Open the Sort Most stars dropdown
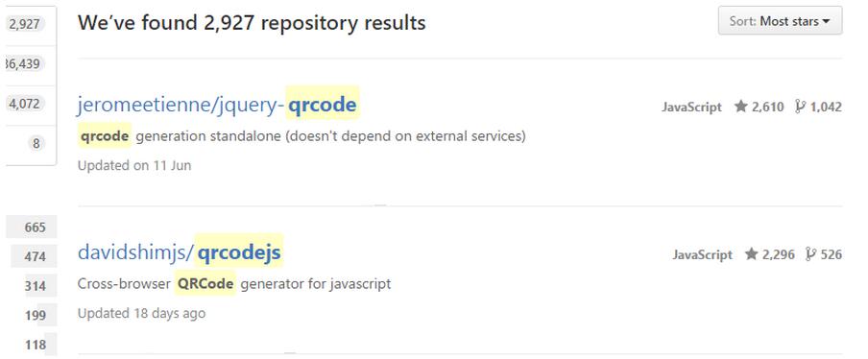Image resolution: width=868 pixels, height=359 pixels. [780, 21]
